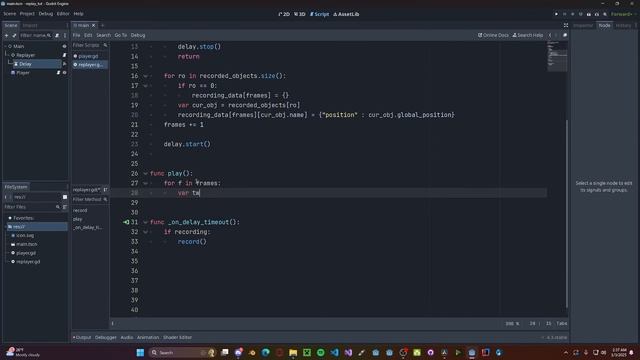Image resolution: width=640 pixels, height=360 pixels.
Task: Click signal connection icon at line 31
Action: click(126, 222)
